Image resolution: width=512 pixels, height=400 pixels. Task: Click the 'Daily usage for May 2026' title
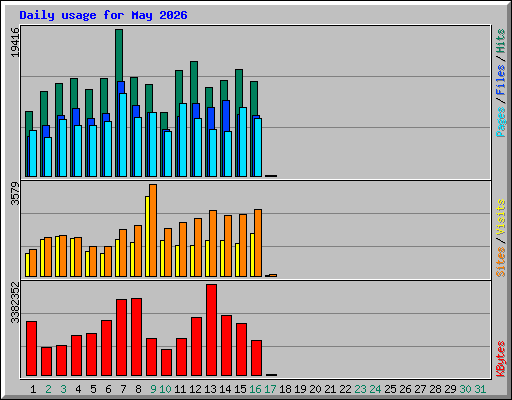pyautogui.click(x=103, y=15)
